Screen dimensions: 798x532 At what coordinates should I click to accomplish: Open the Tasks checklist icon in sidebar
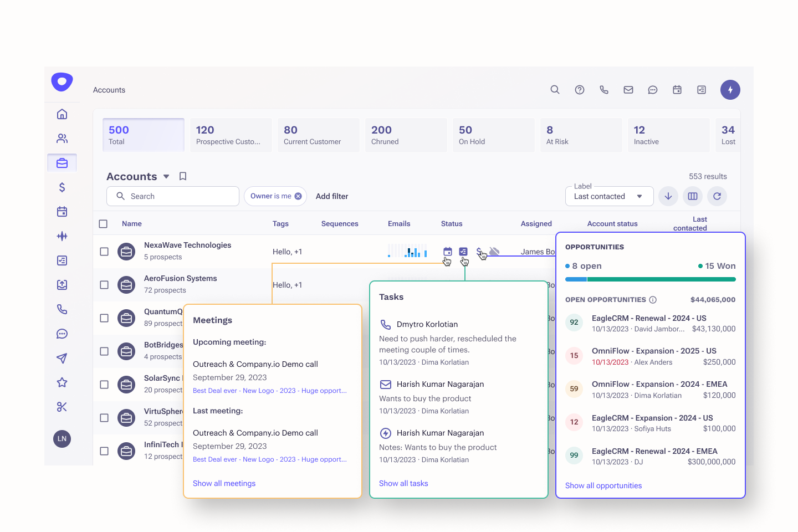click(62, 260)
